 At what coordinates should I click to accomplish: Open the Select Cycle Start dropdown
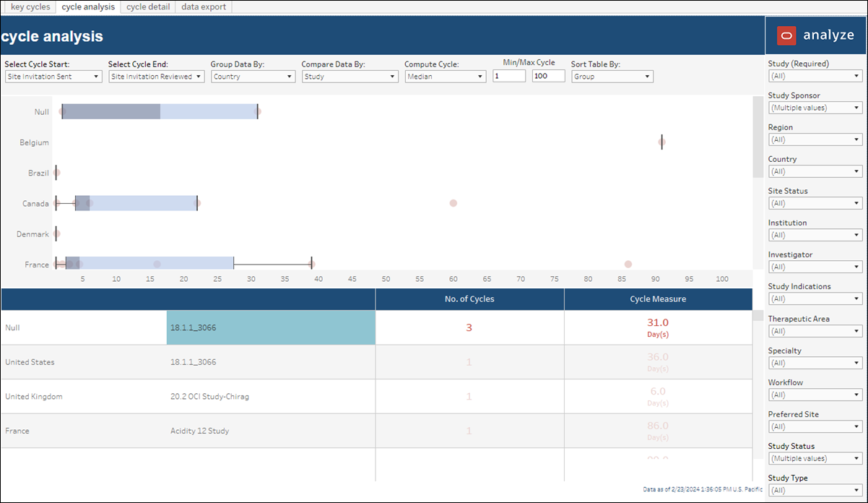point(53,76)
